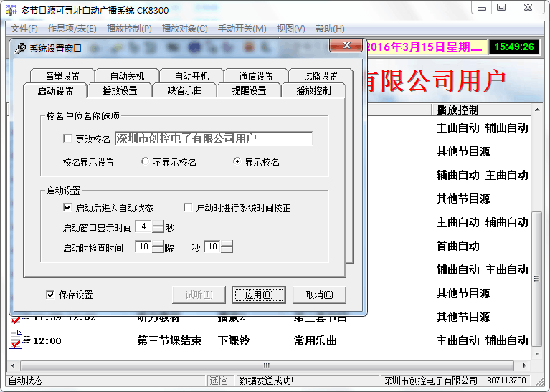The image size is (550, 392).
Task: Select the 显示校名 radio button
Action: tap(237, 161)
